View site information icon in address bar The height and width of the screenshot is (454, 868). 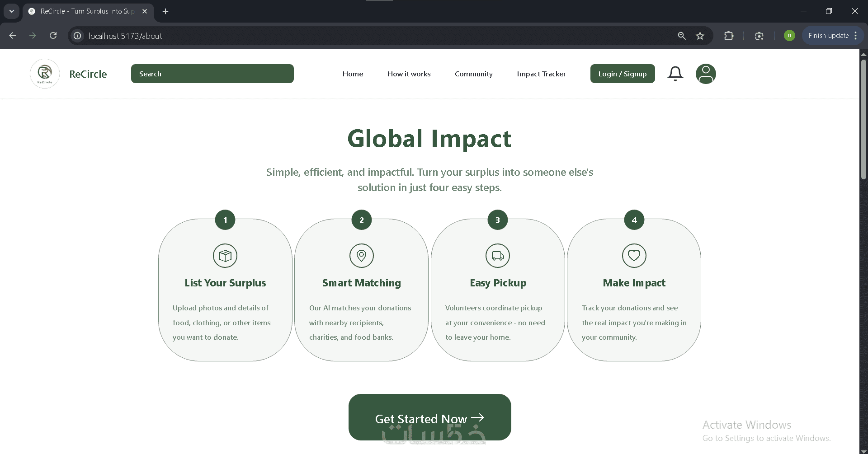click(78, 36)
